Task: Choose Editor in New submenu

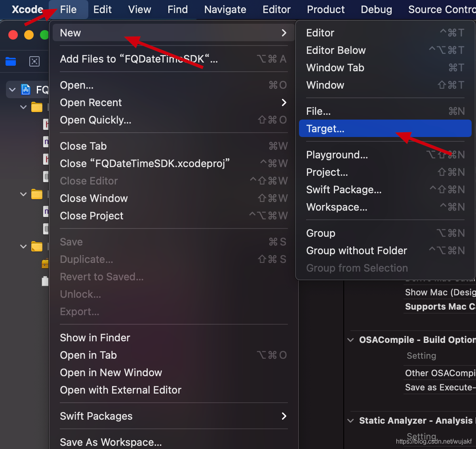Action: [x=385, y=33]
